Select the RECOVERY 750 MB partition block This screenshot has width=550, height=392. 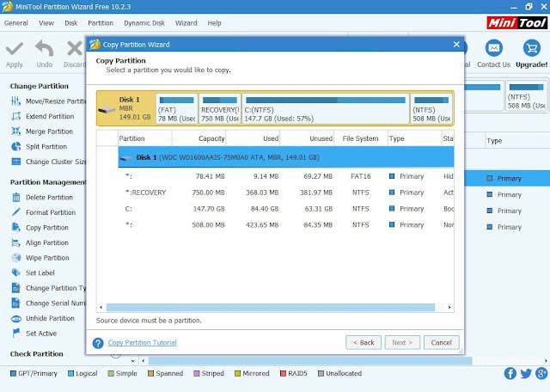220,109
